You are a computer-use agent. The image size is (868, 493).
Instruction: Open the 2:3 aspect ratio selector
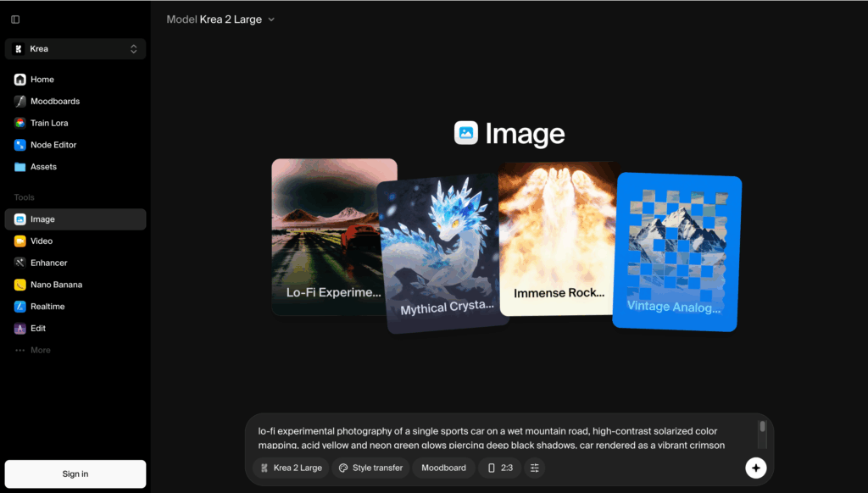coord(500,468)
